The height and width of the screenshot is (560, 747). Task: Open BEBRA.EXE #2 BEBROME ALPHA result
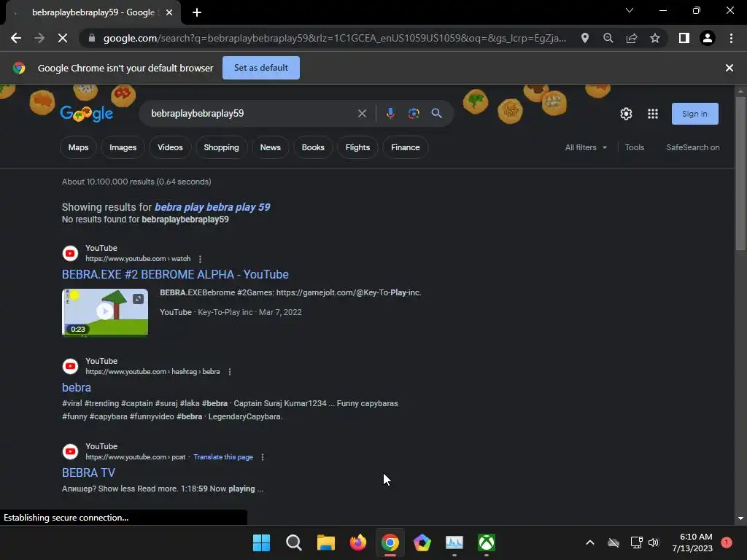(175, 274)
